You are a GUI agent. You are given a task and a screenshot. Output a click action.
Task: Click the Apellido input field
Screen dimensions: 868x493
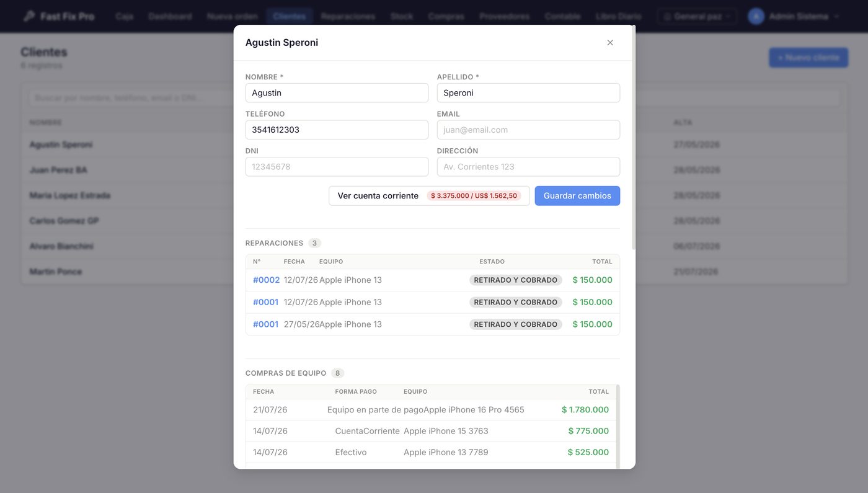click(528, 93)
